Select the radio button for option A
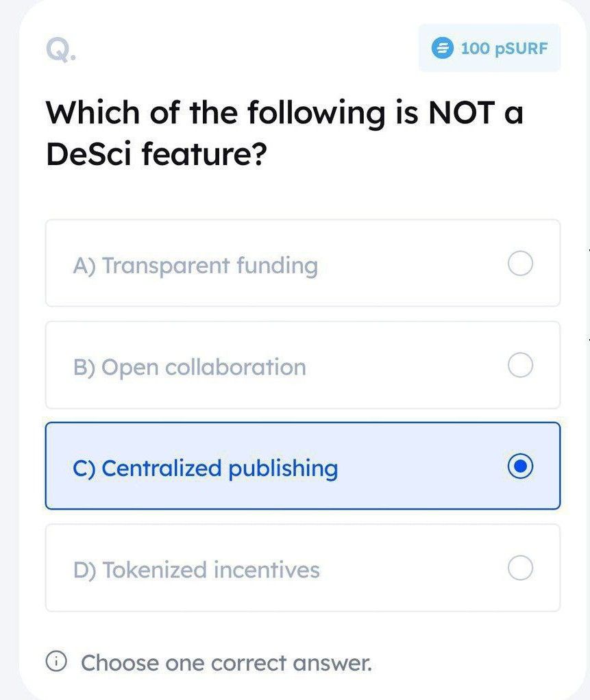Image resolution: width=590 pixels, height=700 pixels. [520, 264]
